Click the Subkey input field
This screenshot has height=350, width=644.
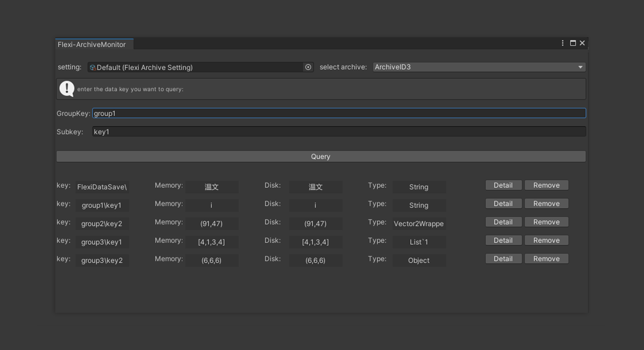point(339,131)
